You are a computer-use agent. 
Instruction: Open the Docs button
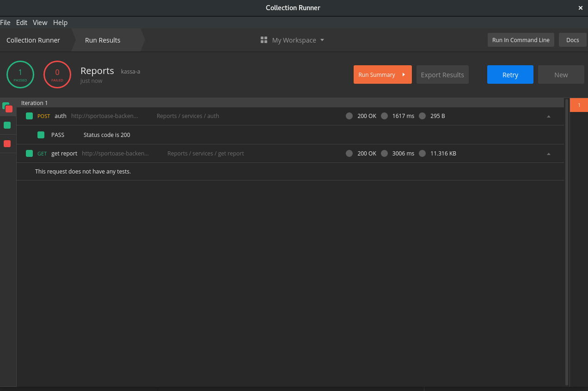(572, 40)
